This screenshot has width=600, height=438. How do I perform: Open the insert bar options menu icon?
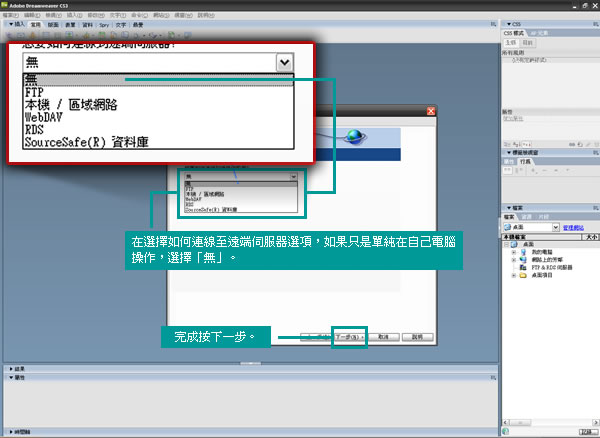(x=494, y=24)
